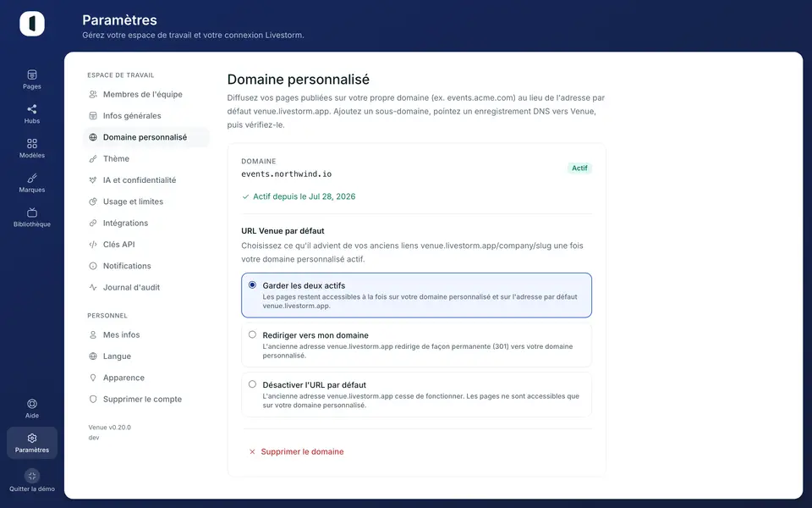Open the Aide lifebuoy icon

pos(31,403)
